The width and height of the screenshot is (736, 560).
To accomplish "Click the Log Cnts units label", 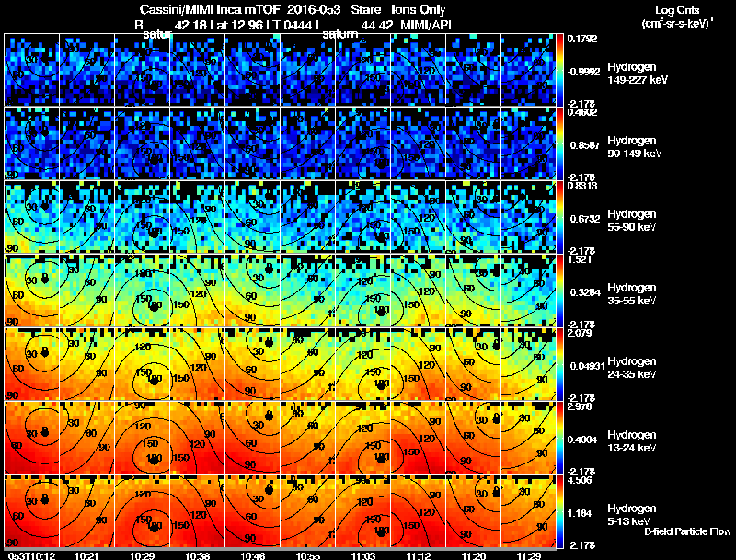I will click(x=677, y=17).
